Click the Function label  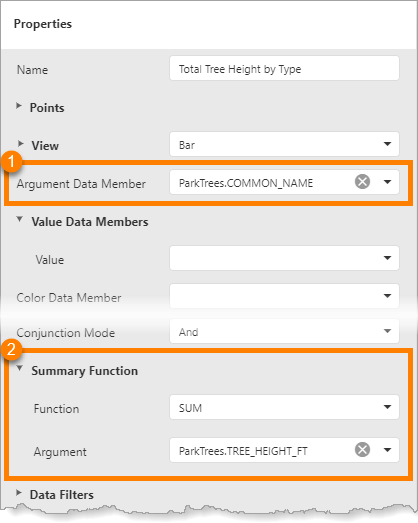(56, 409)
